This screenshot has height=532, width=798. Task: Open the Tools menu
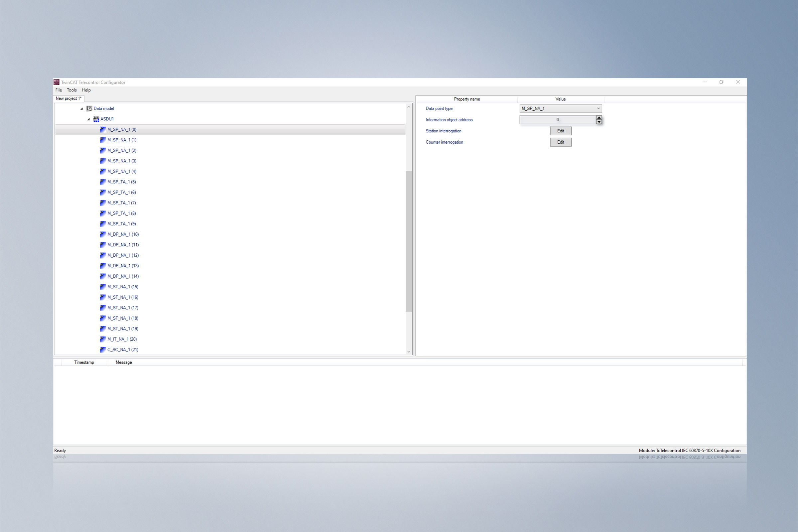click(71, 90)
